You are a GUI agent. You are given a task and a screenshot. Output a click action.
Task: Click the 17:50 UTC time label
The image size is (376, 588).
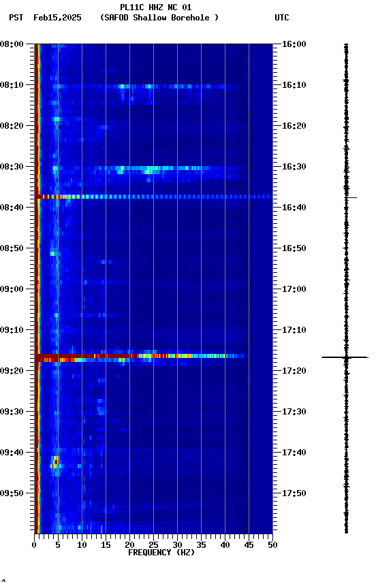[294, 493]
